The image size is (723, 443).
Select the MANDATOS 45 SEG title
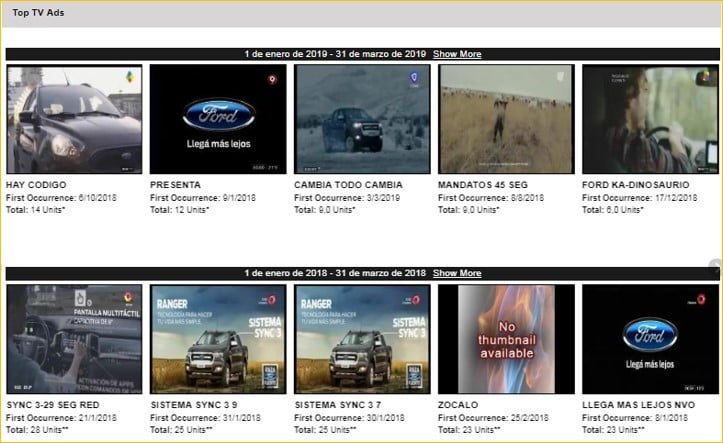point(483,185)
